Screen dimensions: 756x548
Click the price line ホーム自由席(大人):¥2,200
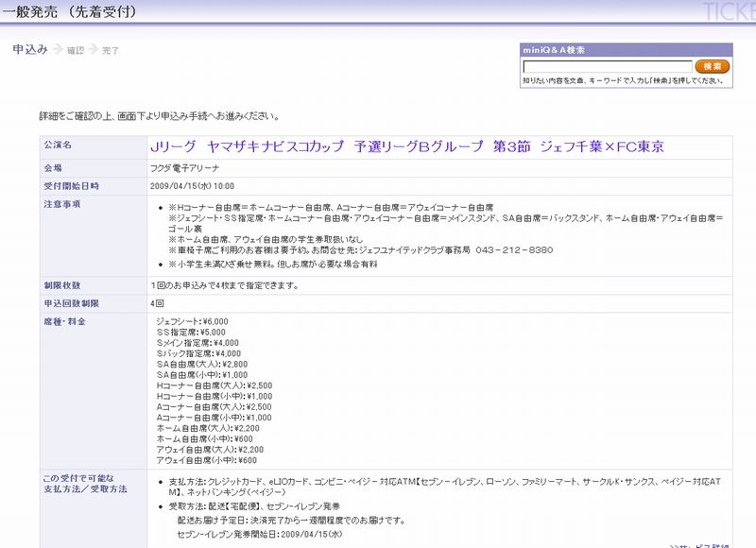208,428
